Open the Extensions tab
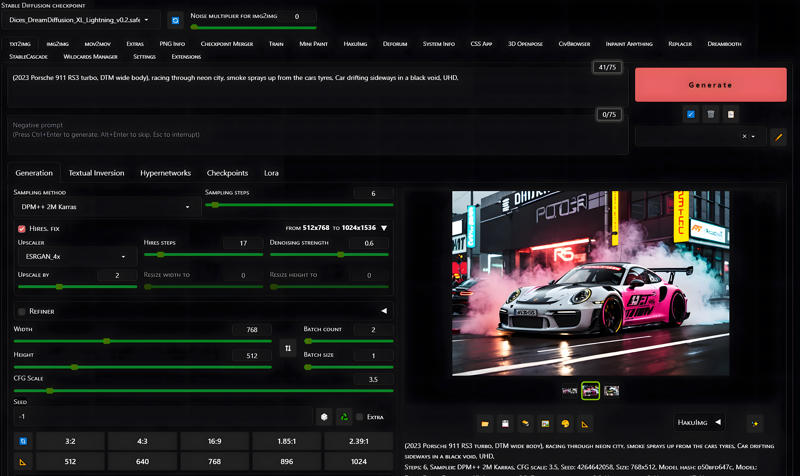This screenshot has width=800, height=476. point(186,57)
